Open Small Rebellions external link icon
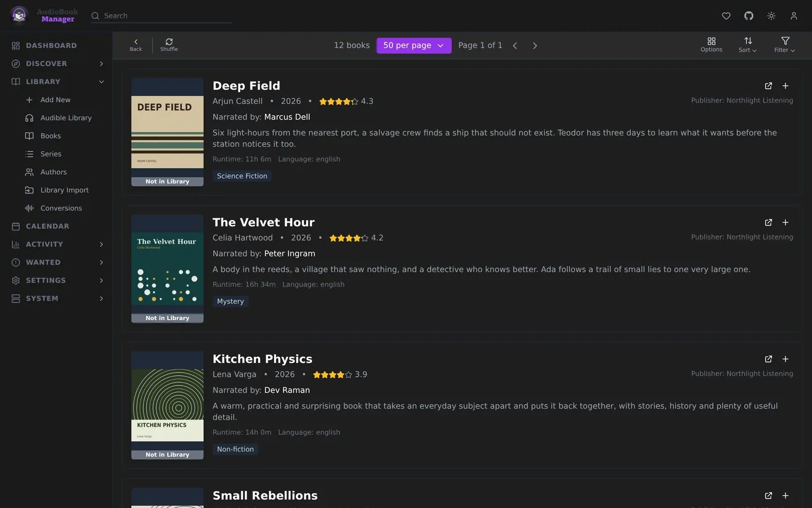The width and height of the screenshot is (812, 508). click(769, 496)
